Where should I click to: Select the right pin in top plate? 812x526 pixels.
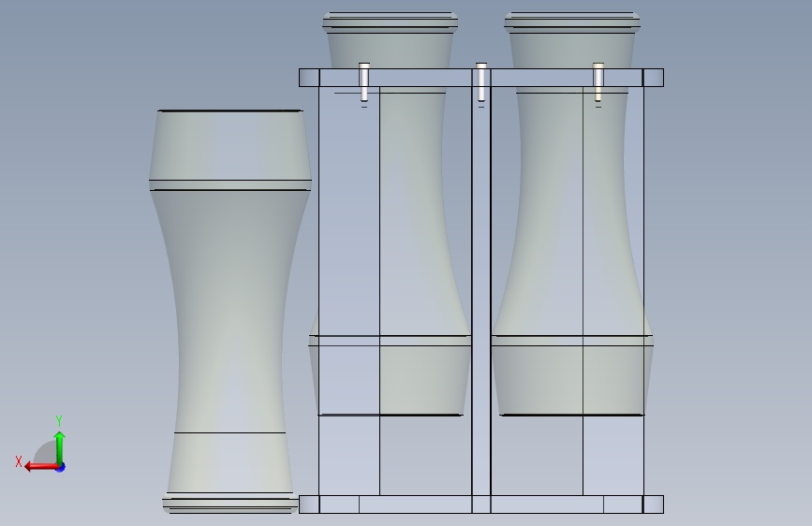598,81
